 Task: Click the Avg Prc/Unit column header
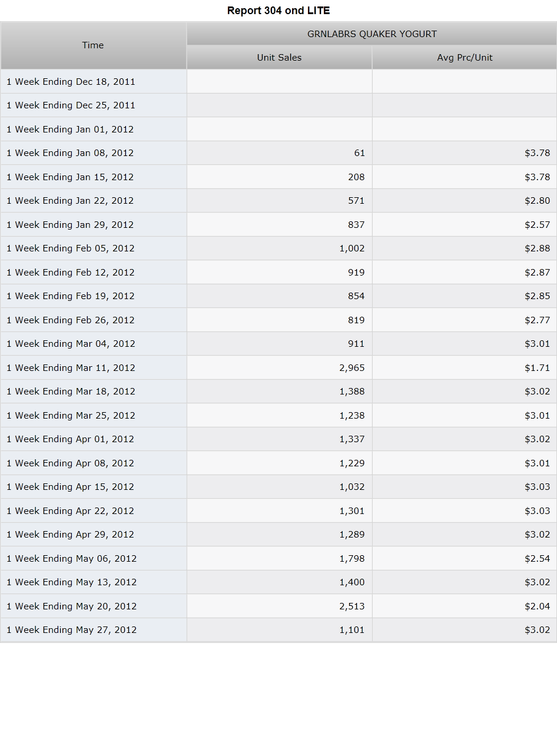[x=465, y=58]
